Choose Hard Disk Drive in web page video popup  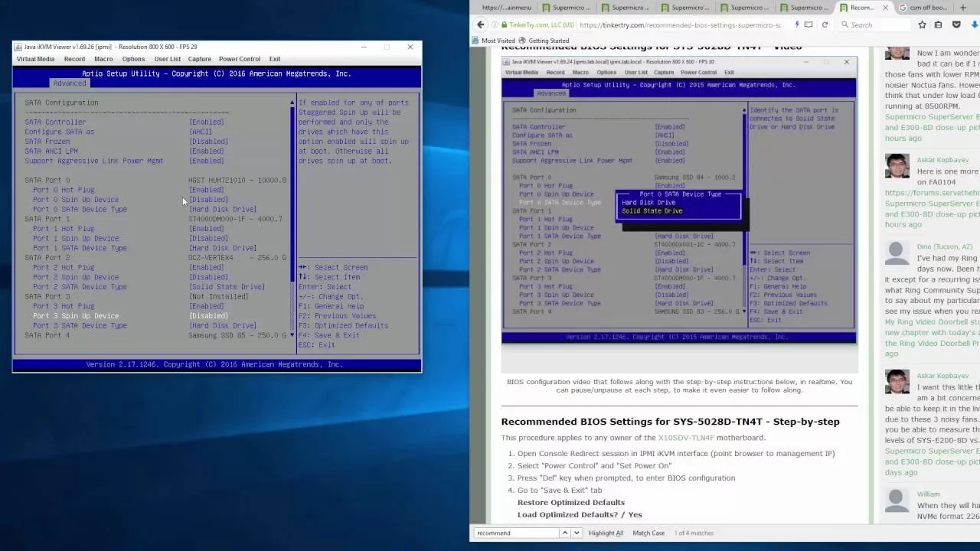[x=648, y=203]
